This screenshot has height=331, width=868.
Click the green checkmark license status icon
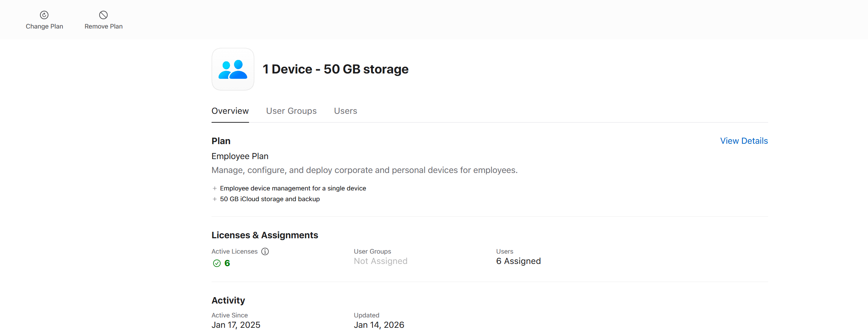click(x=217, y=263)
